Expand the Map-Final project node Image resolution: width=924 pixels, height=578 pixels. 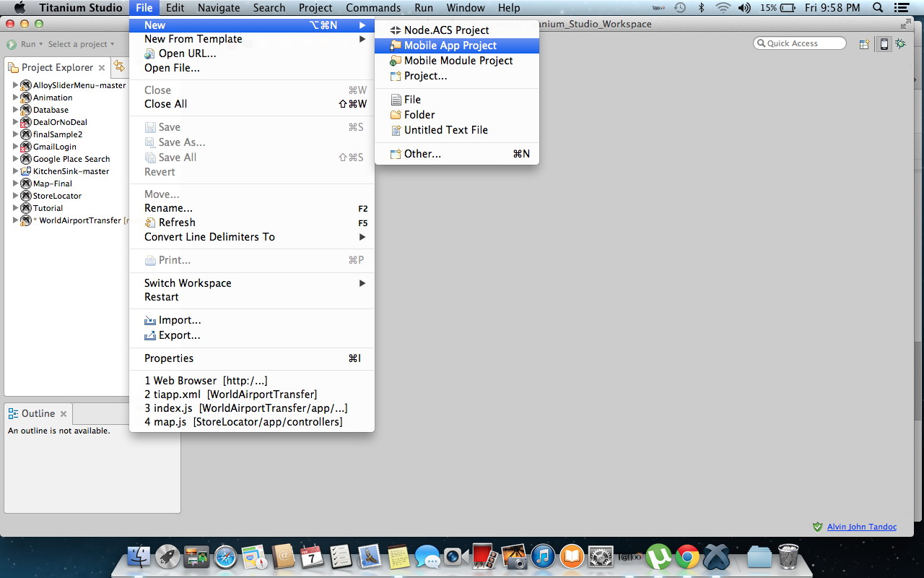tap(15, 184)
